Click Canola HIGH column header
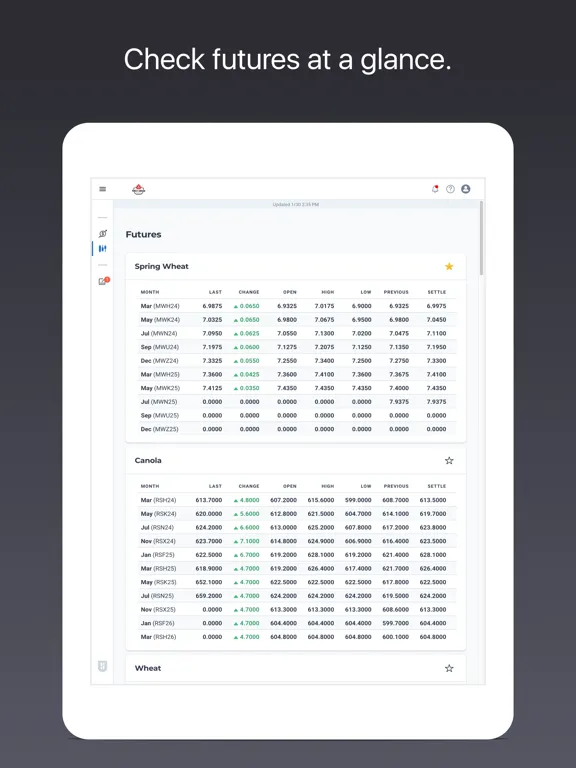Image resolution: width=576 pixels, height=768 pixels. [328, 486]
